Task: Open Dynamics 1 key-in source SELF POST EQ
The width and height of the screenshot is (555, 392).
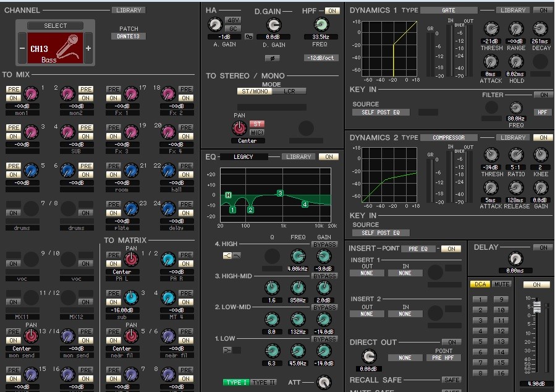Action: coord(381,112)
